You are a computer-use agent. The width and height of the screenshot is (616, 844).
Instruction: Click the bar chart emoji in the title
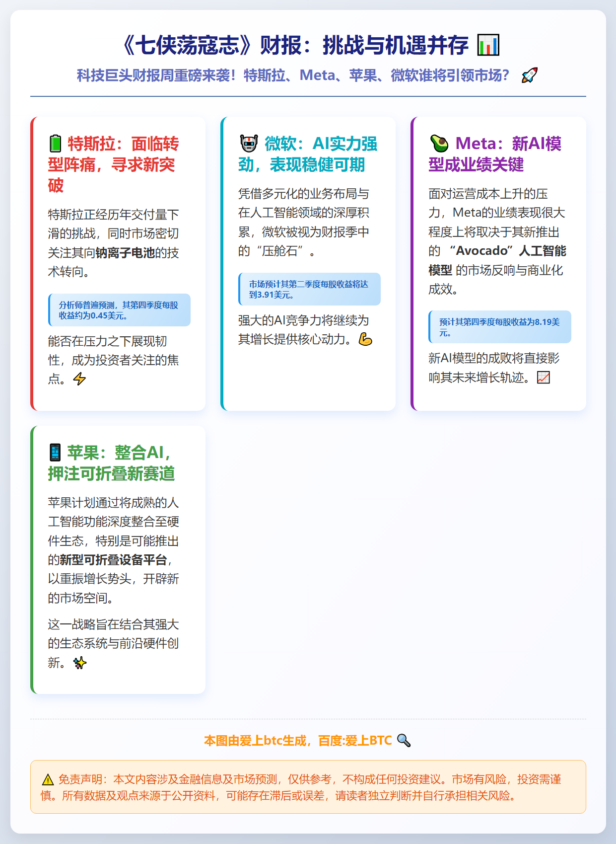(x=488, y=45)
